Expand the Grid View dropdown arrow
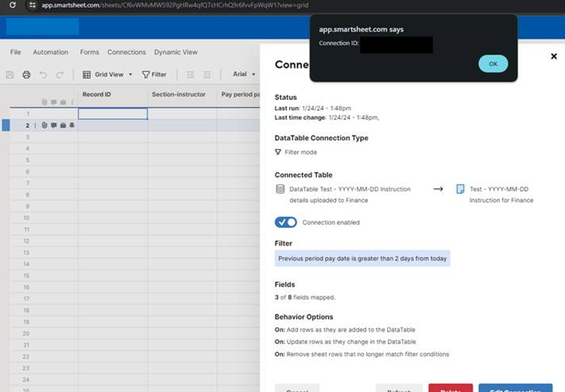 click(x=130, y=74)
